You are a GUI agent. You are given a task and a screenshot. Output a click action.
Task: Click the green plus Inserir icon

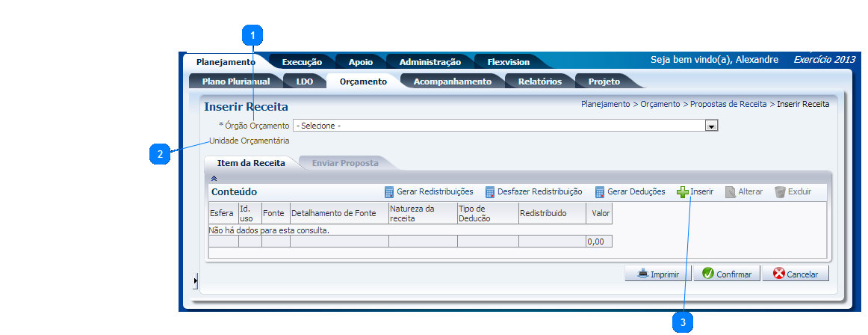683,192
